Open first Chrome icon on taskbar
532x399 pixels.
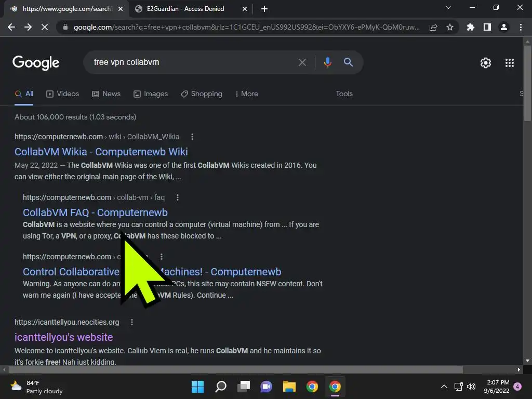point(312,387)
